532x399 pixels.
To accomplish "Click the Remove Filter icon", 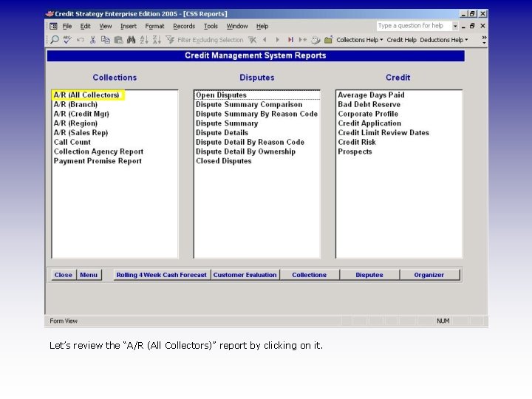I will tap(252, 40).
